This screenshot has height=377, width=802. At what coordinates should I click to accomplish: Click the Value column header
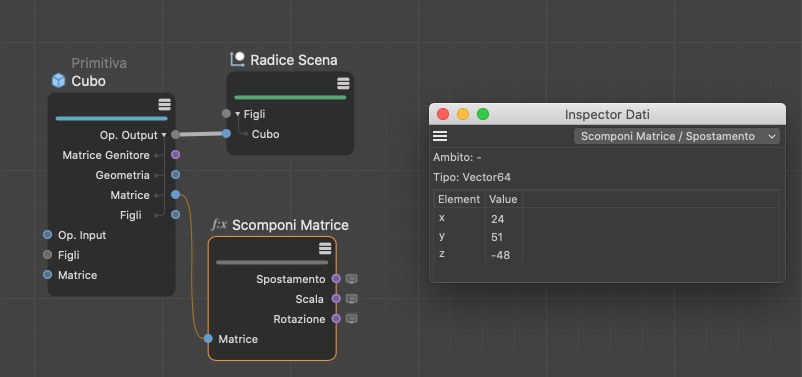point(503,199)
